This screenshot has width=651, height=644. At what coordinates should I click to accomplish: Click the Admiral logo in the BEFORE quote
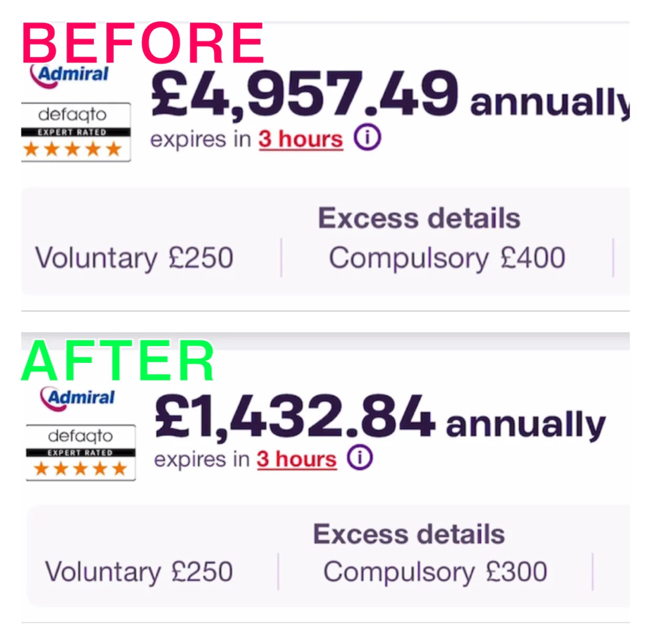coord(69,75)
